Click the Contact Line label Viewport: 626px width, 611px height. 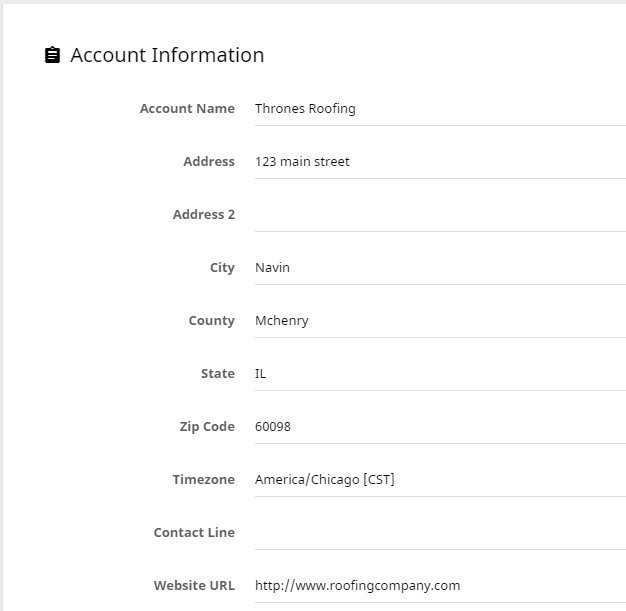point(194,533)
